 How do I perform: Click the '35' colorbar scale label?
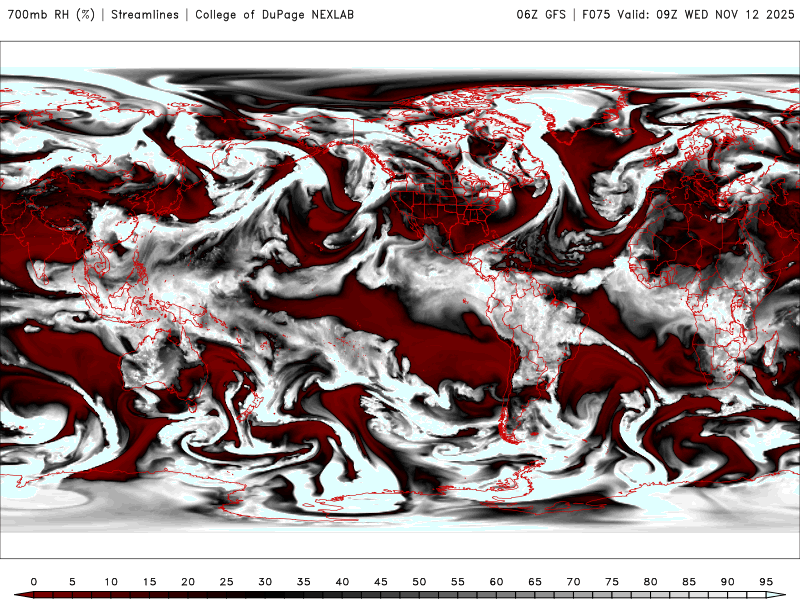point(304,582)
